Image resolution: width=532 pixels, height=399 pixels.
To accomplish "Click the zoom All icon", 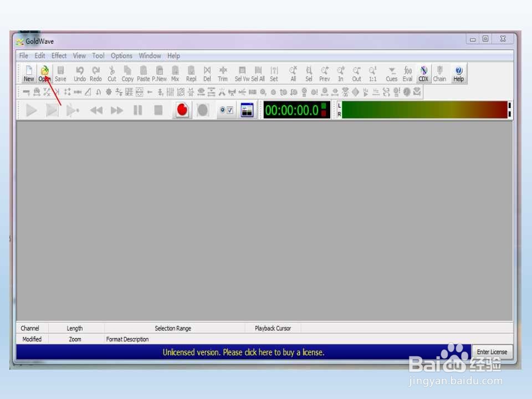I will coord(293,74).
